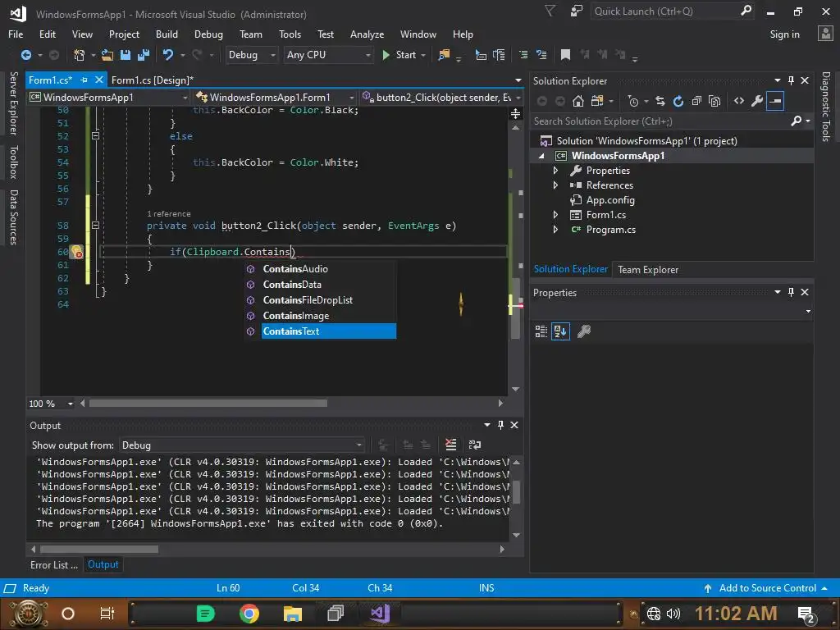
Task: Click the feedback icon beside Quick Launch
Action: coord(577,11)
